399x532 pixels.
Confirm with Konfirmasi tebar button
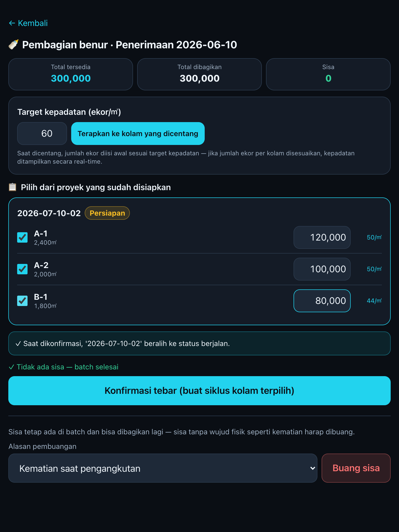199,391
